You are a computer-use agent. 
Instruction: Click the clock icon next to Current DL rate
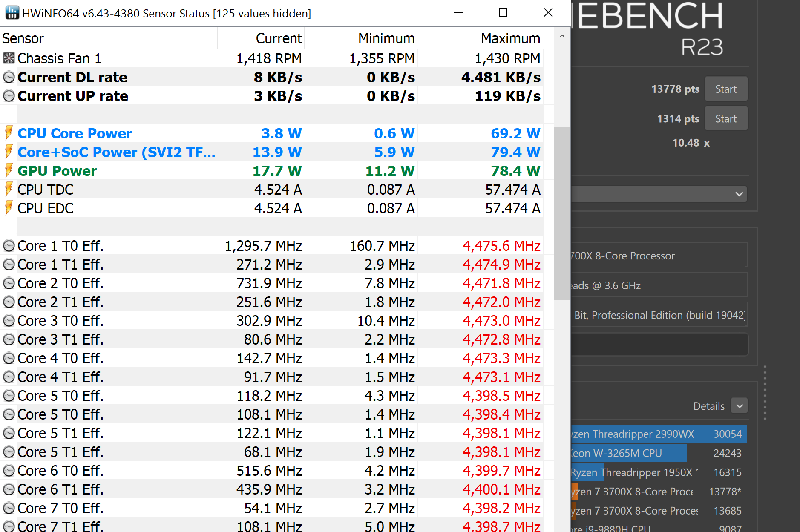pos(9,77)
